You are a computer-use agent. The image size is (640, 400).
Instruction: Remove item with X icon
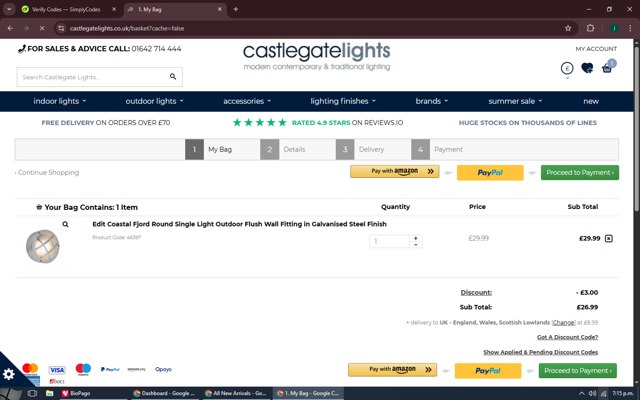coord(609,238)
